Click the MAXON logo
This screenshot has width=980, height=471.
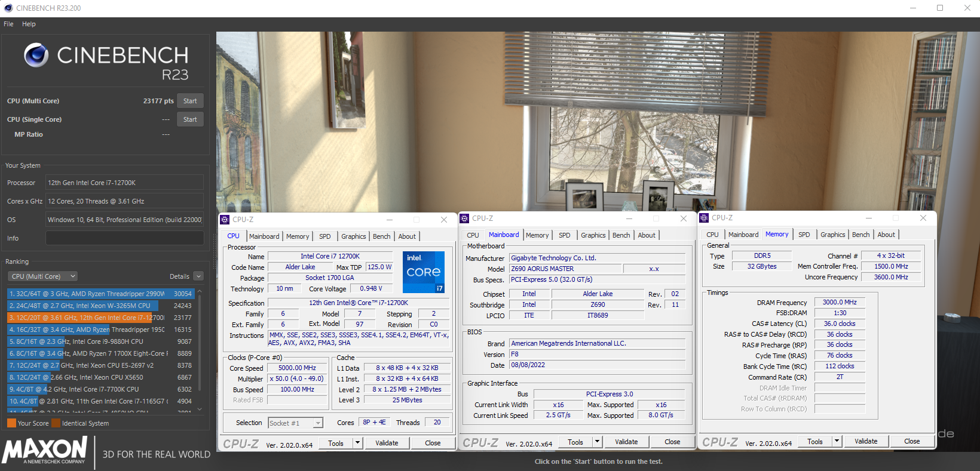[x=45, y=450]
